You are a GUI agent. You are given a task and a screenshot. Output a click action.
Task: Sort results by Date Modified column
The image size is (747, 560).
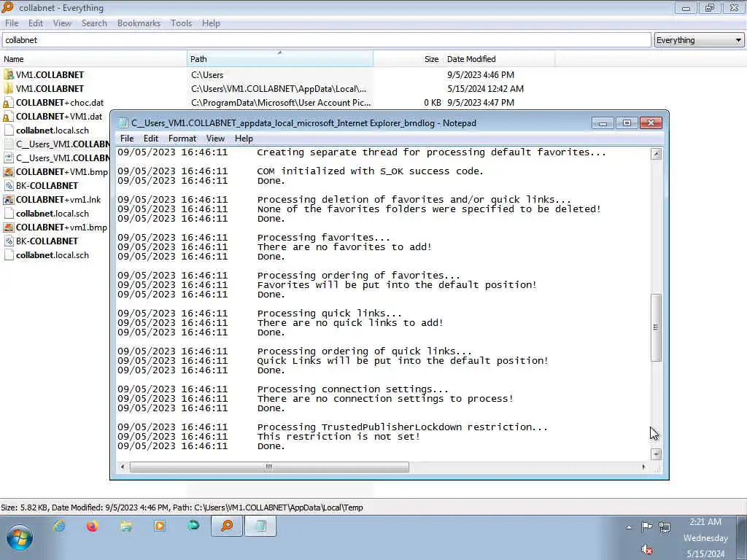(x=499, y=59)
